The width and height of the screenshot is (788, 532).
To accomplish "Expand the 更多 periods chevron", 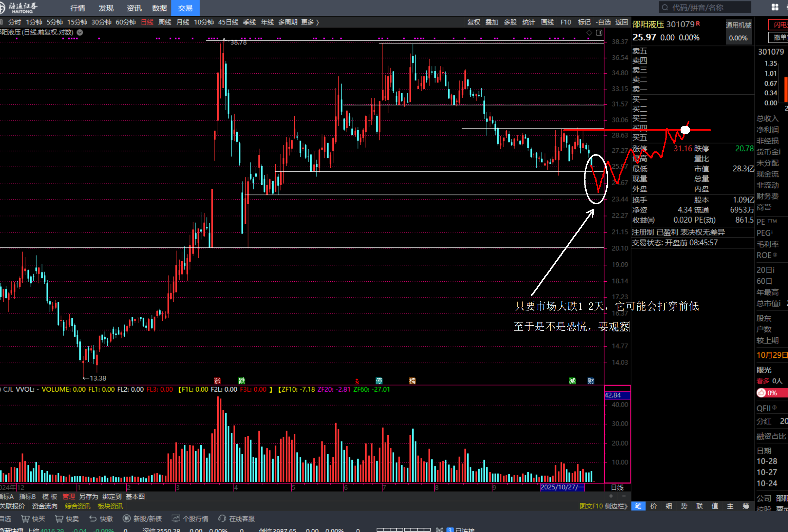I will click(x=317, y=22).
